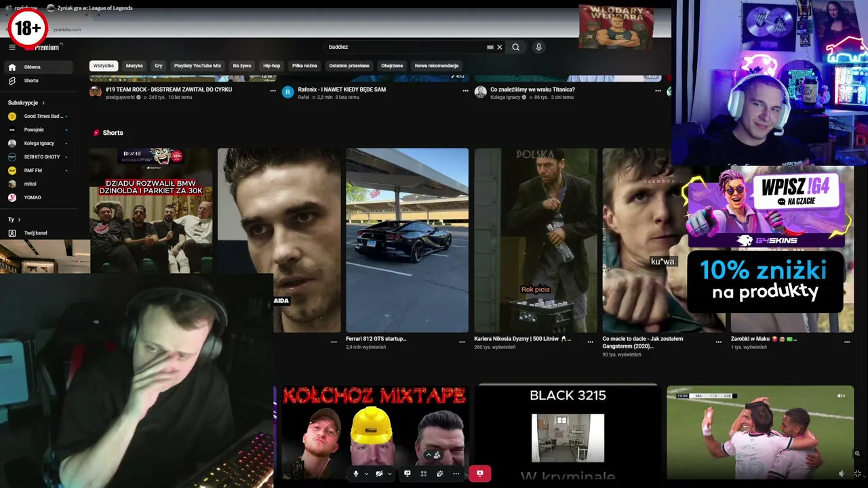Select the Gry filter chip
Viewport: 868px width, 488px height.
[159, 66]
